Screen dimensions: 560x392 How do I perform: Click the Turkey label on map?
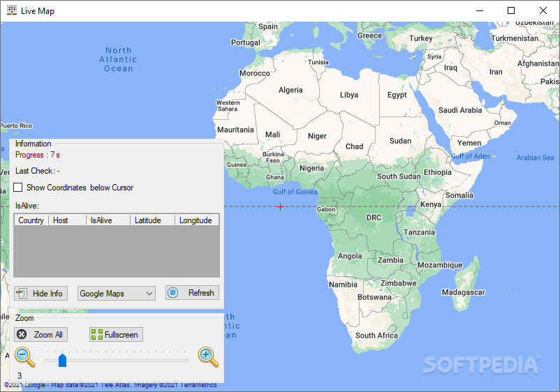421,38
